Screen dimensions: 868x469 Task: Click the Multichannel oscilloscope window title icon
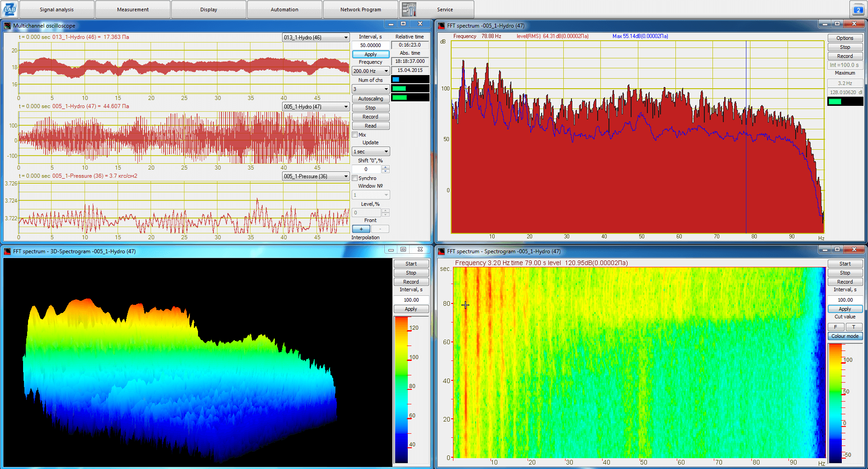(x=8, y=26)
